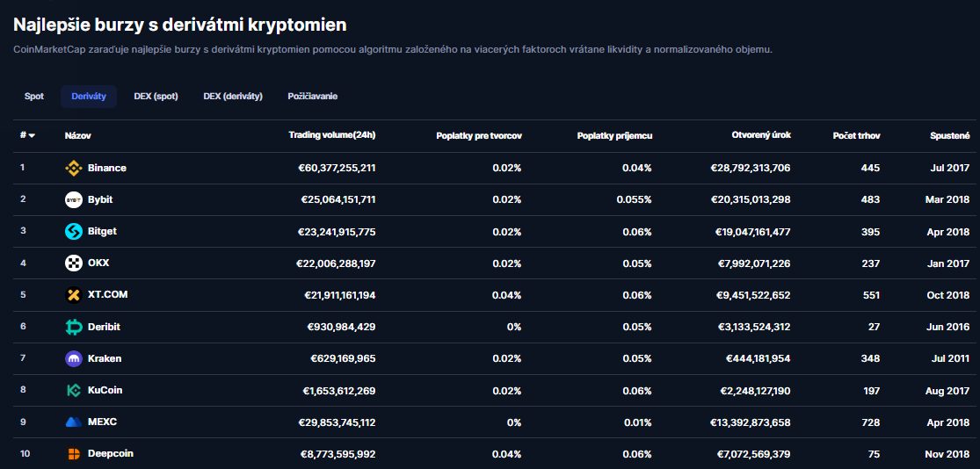The height and width of the screenshot is (469, 980).
Task: Open the Binance exchange name link
Action: (106, 168)
